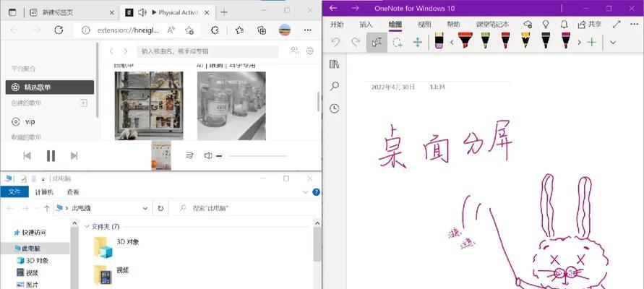Select the black pen in OneNote
644x289 pixels.
click(546, 40)
